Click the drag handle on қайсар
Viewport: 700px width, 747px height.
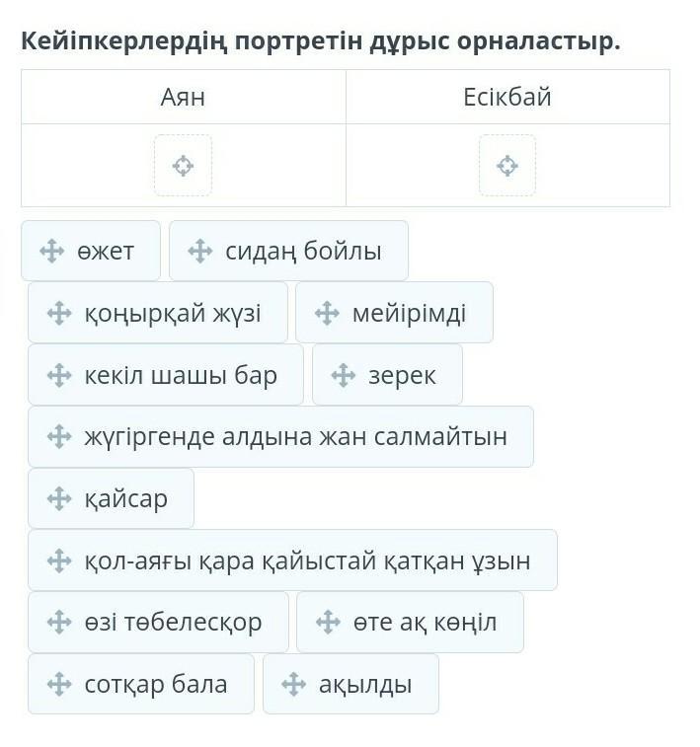pyautogui.click(x=59, y=498)
